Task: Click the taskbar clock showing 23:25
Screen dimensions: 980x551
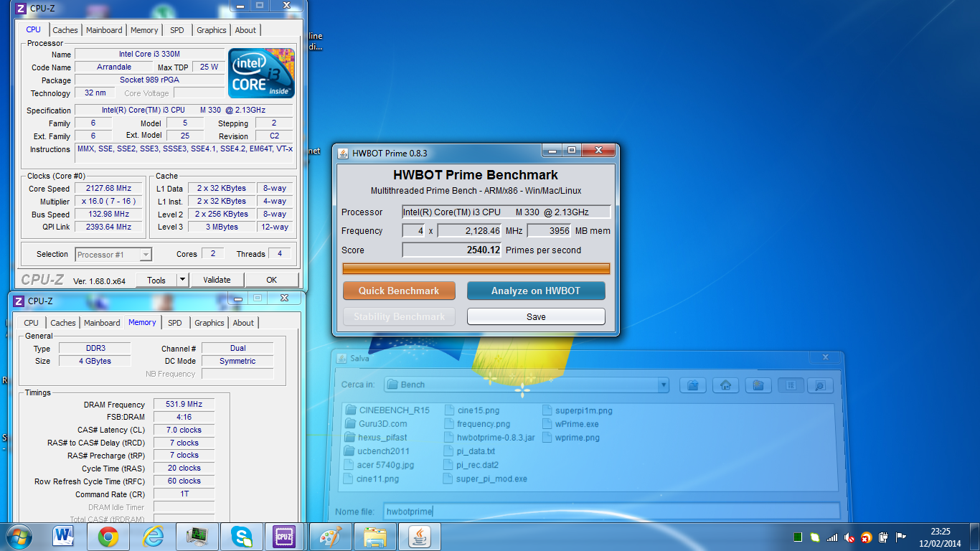Action: (940, 537)
